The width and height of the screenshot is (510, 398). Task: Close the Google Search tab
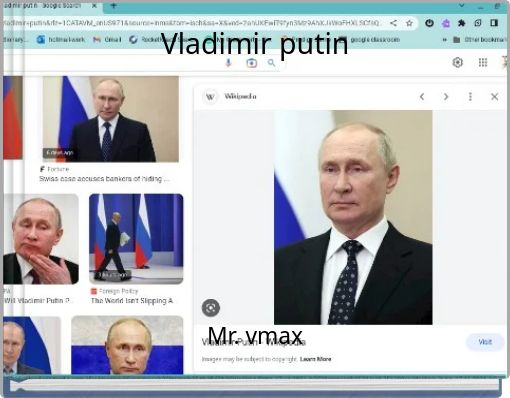click(x=94, y=6)
